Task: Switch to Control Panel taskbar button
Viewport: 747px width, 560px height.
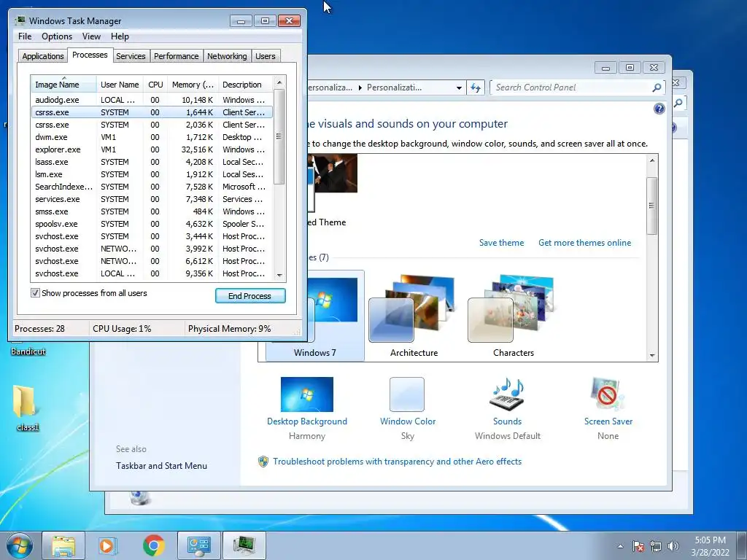Action: click(198, 545)
